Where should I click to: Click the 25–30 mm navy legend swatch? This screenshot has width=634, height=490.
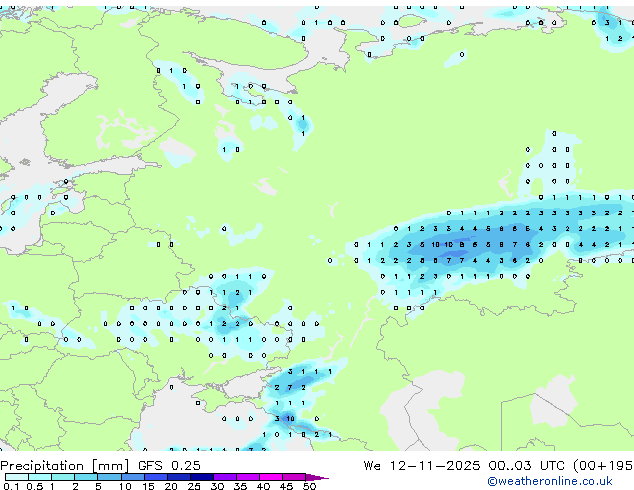click(x=202, y=477)
